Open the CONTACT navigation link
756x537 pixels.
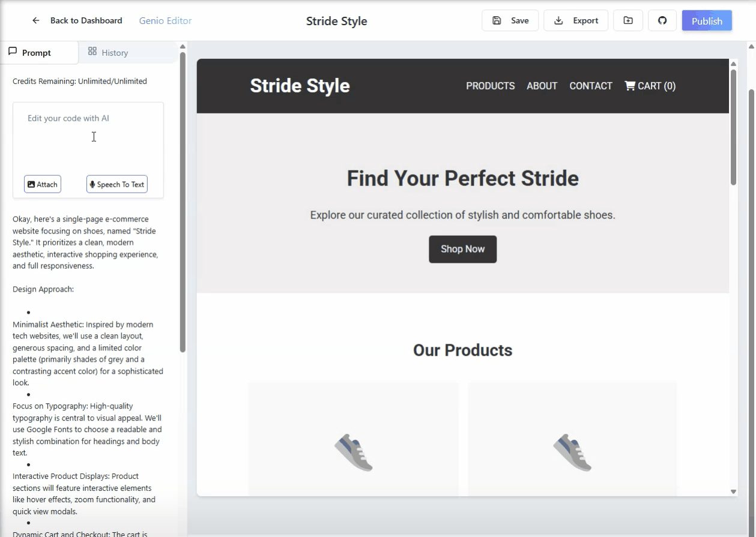(x=590, y=86)
